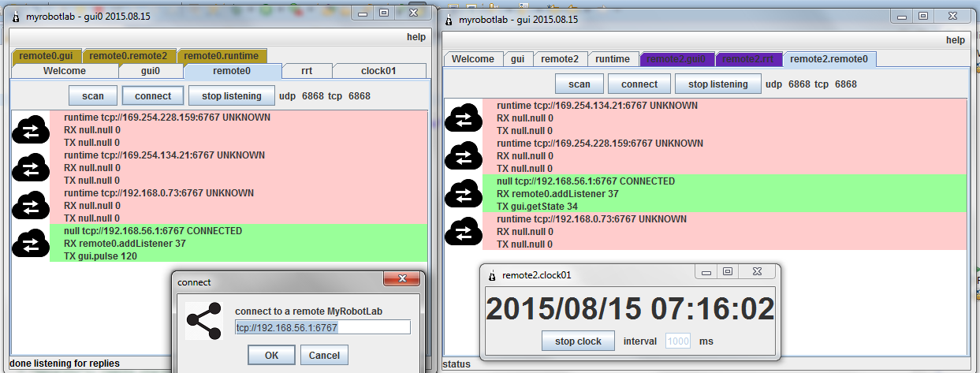Click connect button in gui window
This screenshot has width=980, height=373.
point(639,84)
